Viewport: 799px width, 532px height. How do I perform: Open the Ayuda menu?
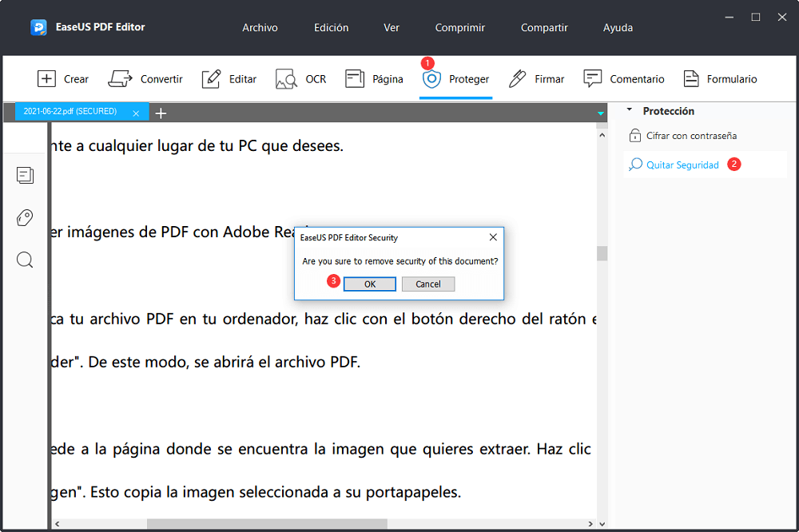tap(618, 27)
